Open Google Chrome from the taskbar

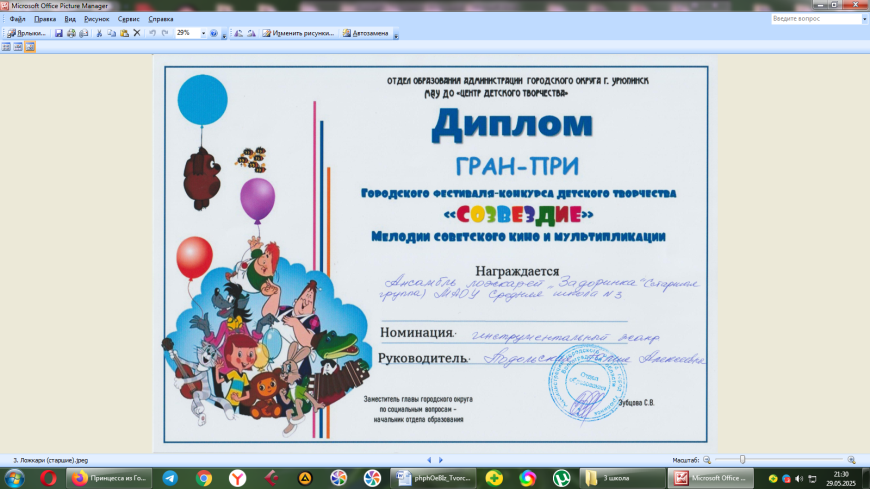click(204, 478)
